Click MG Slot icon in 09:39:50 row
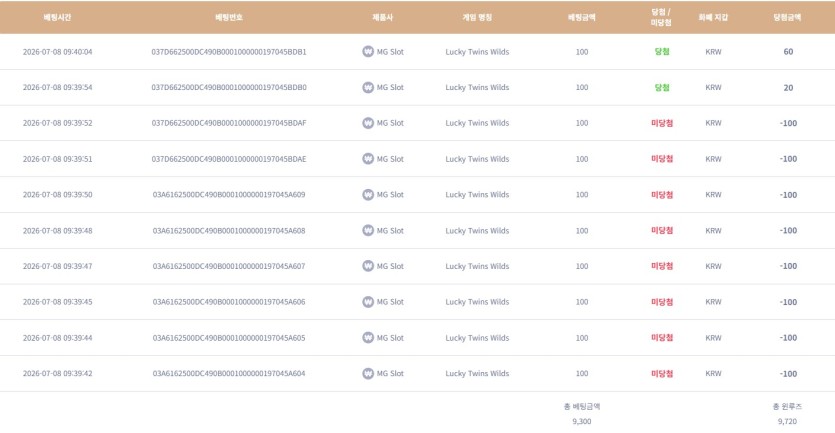The image size is (835, 433). point(368,194)
